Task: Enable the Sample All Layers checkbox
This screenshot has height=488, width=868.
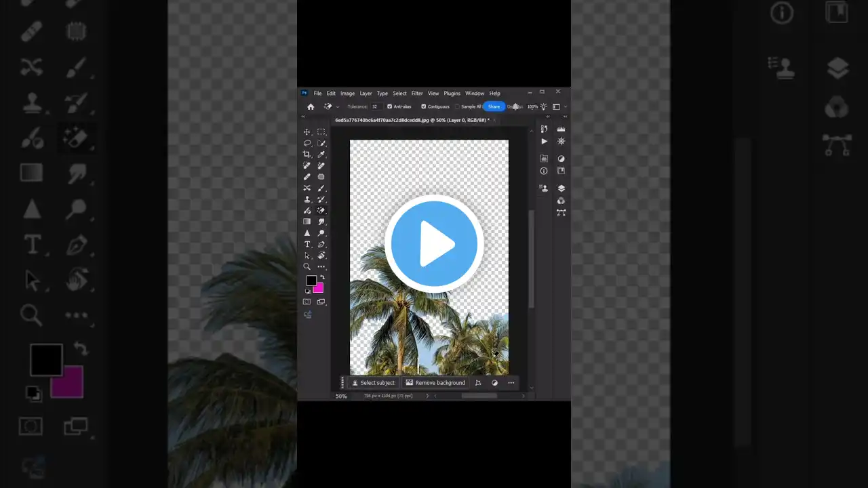Action: (458, 106)
